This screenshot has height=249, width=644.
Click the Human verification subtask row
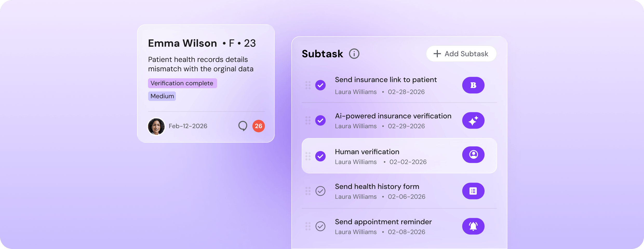[x=390, y=156]
